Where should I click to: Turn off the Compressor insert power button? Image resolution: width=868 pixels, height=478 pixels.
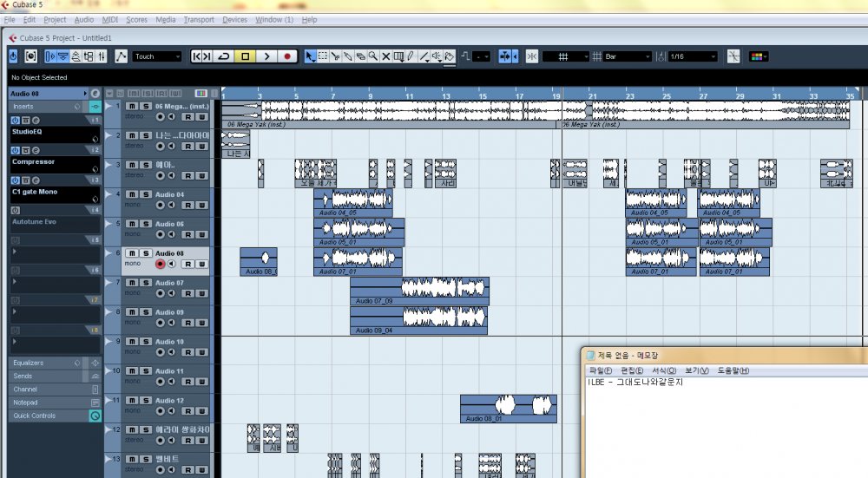click(15, 150)
